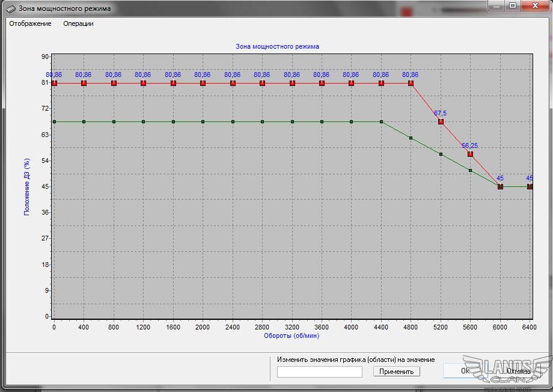The height and width of the screenshot is (392, 553).
Task: Select the red 67,5 point at 5200 rpm
Action: (x=441, y=121)
